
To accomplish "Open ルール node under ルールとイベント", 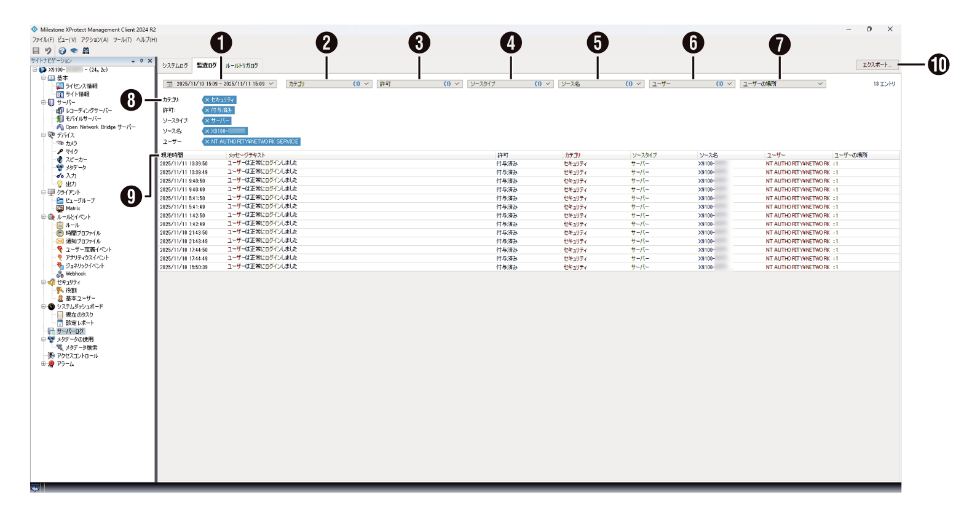I will coord(72,225).
